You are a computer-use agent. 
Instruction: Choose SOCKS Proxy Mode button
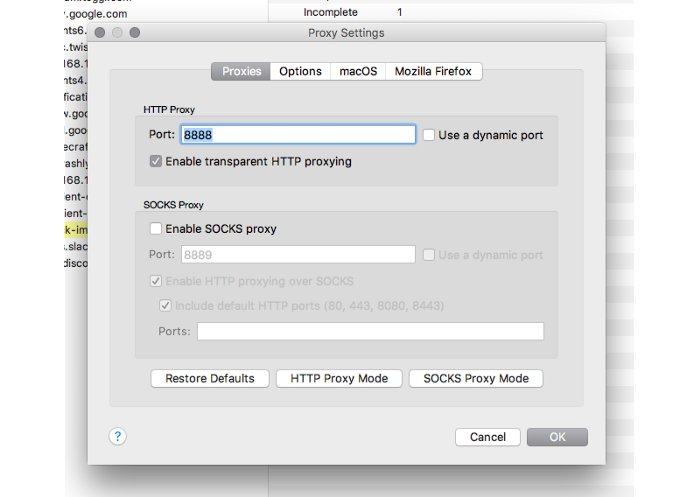pos(476,379)
